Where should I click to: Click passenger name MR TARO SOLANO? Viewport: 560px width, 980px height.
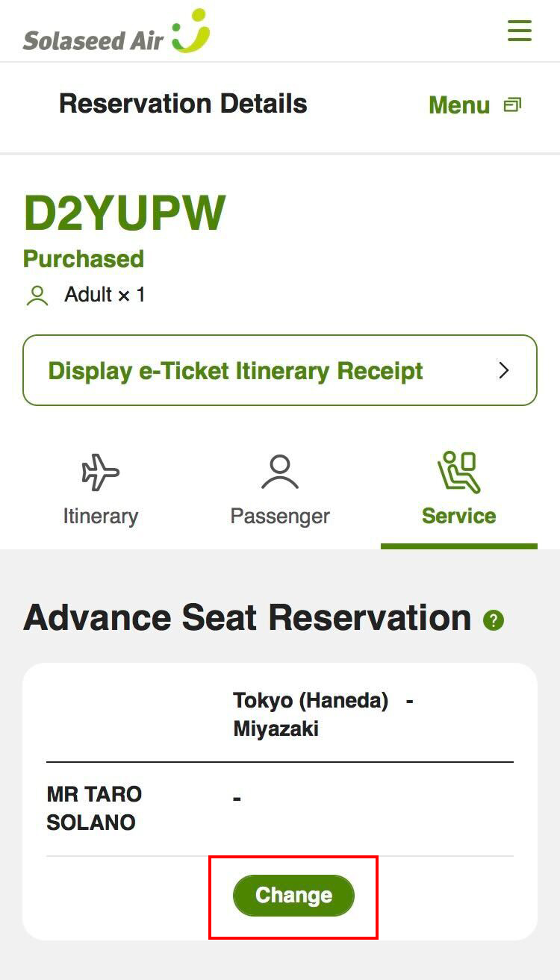click(x=95, y=808)
